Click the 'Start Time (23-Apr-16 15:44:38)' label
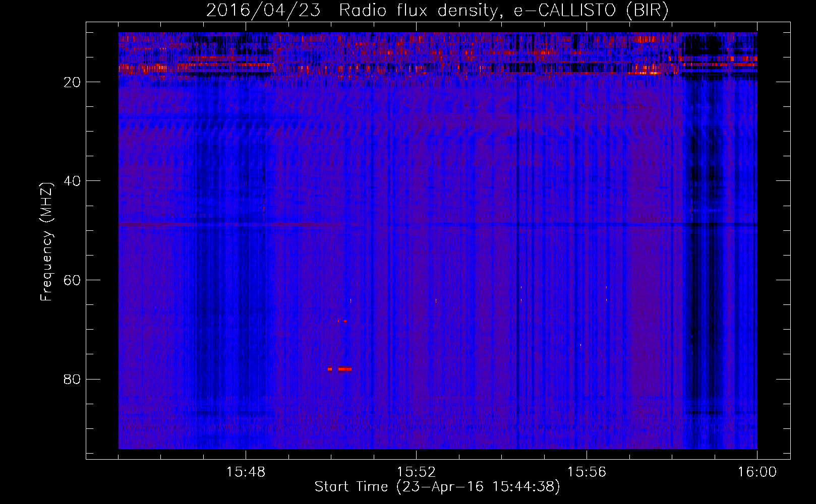The width and height of the screenshot is (816, 504). (437, 487)
